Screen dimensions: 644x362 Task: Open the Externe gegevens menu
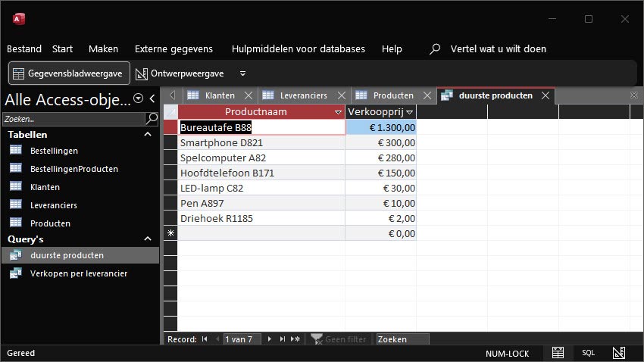coord(174,48)
